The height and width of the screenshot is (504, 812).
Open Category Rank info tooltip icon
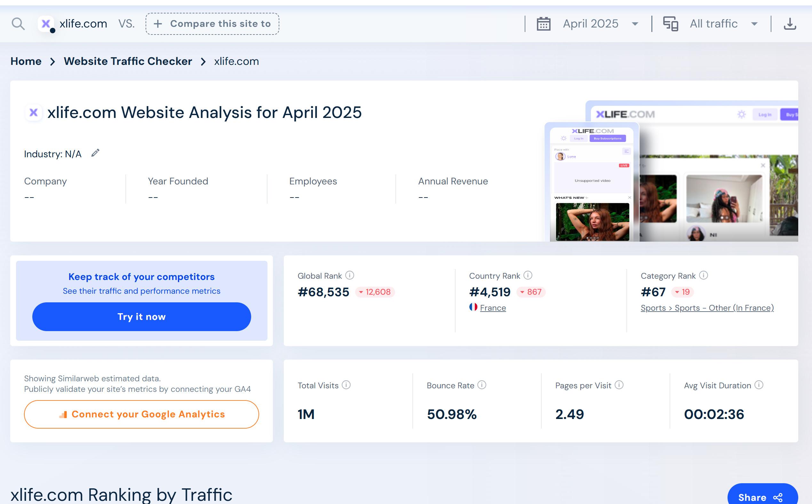click(703, 275)
